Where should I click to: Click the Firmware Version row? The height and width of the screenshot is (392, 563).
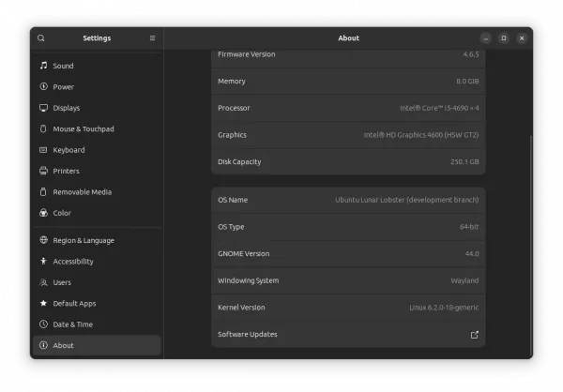(348, 57)
